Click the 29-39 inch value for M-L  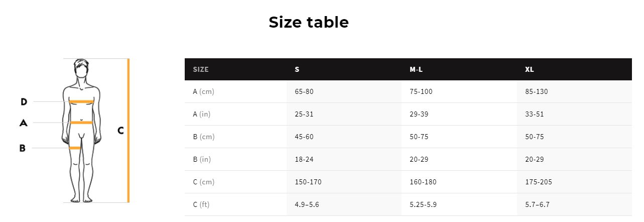(x=419, y=114)
